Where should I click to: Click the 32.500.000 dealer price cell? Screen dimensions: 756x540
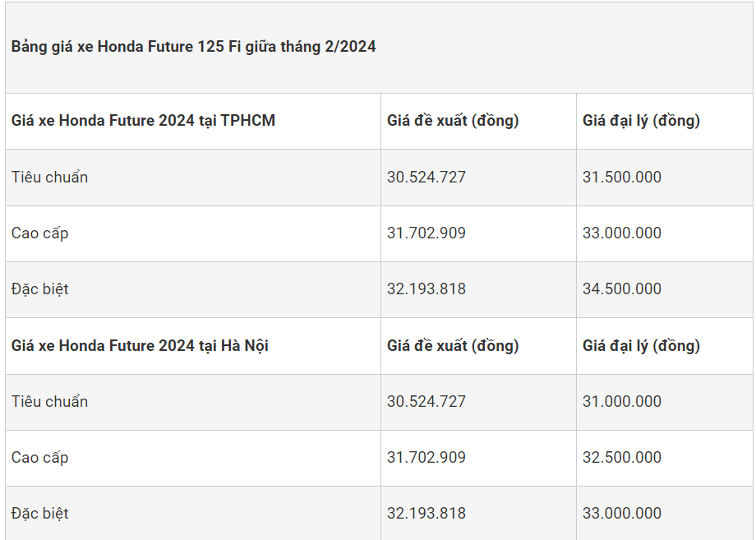coord(622,457)
